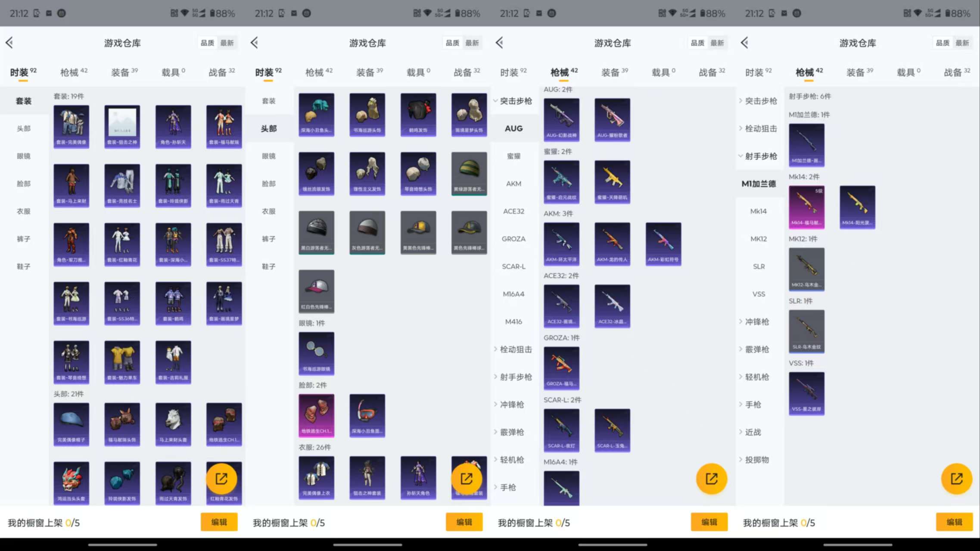Screen dimensions: 980x551
Task: Enable 最新 sorting in the second panel
Action: click(473, 43)
